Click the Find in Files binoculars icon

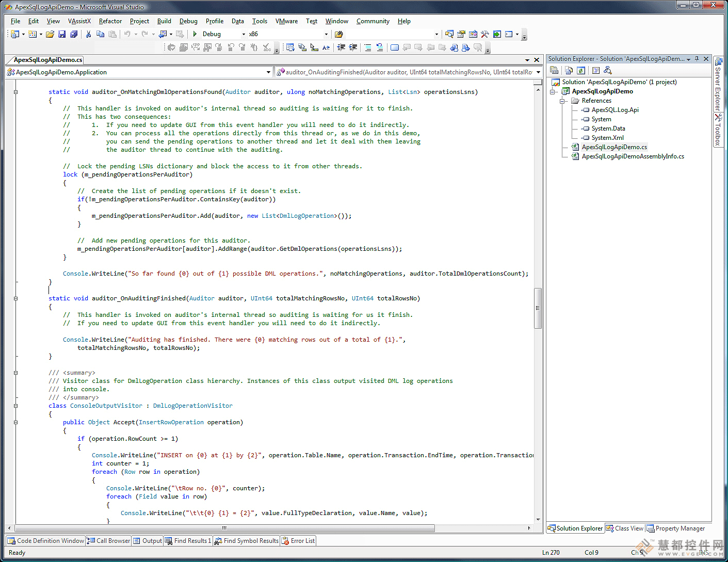click(339, 34)
